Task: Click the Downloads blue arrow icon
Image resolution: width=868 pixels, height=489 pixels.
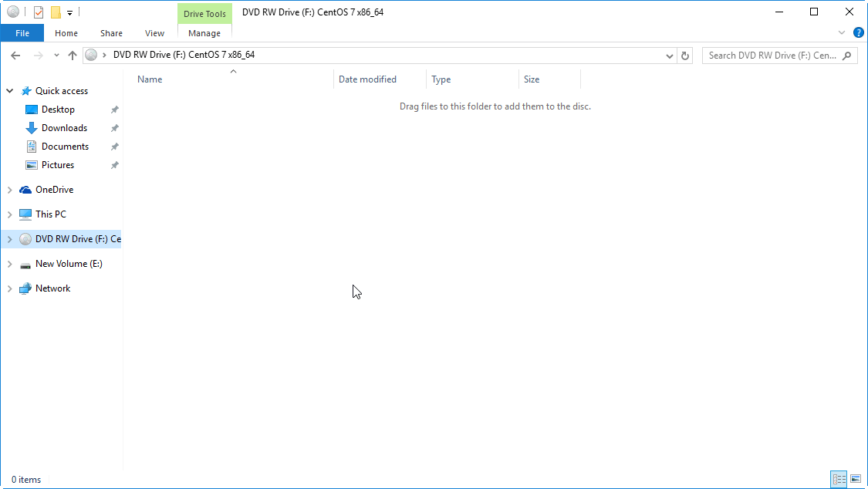Action: click(x=32, y=128)
